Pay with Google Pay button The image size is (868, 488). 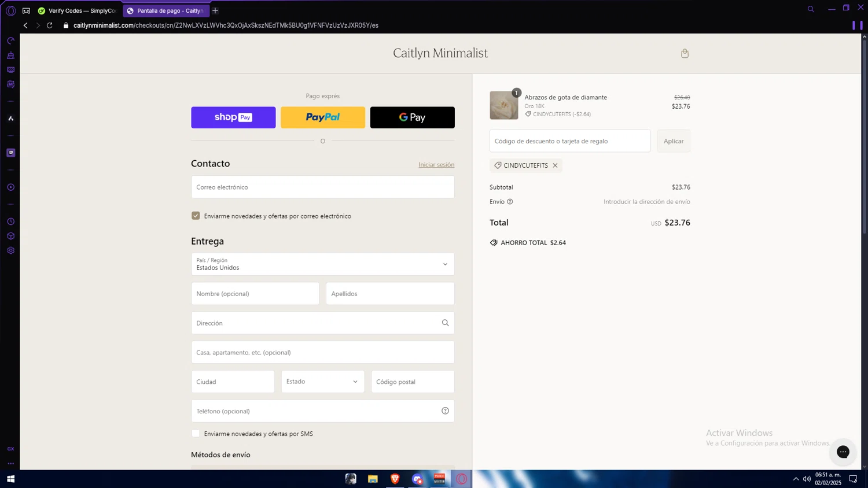[x=412, y=117]
